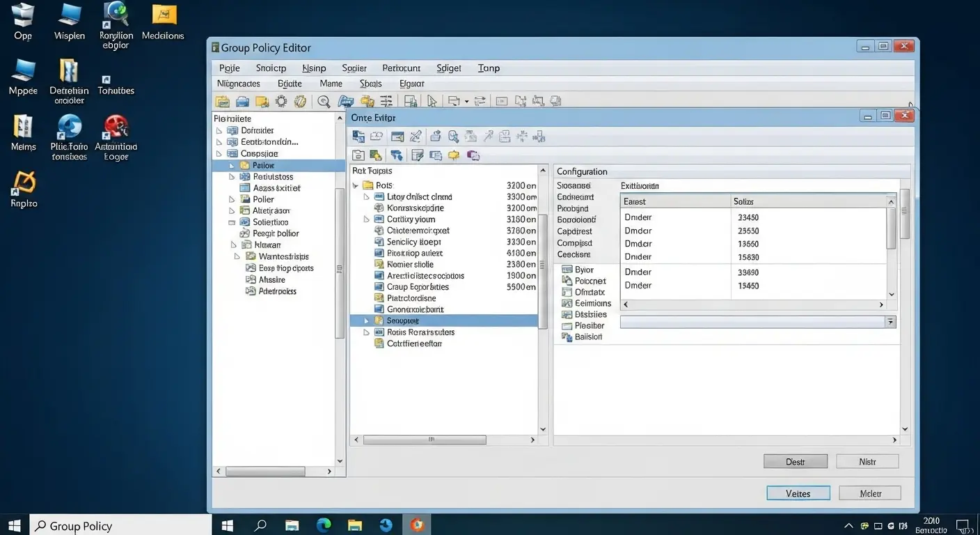Click the value 15830 in the Configuration table
Viewport: 980px width, 535px height.
[748, 258]
